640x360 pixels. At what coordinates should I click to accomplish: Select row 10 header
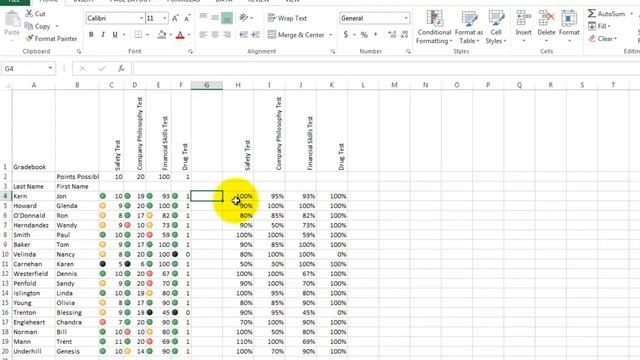tap(5, 254)
